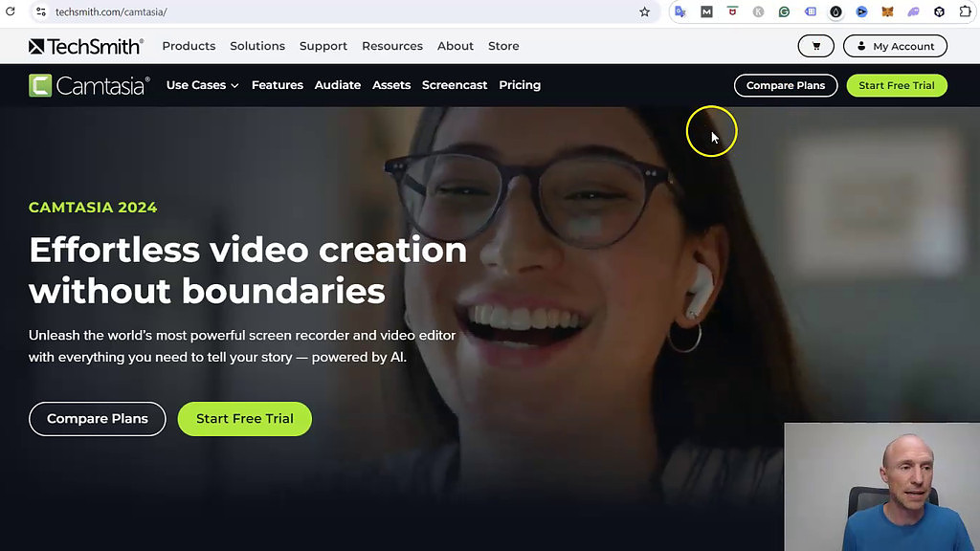The width and height of the screenshot is (980, 551).
Task: Open the Audiate page
Action: (338, 85)
